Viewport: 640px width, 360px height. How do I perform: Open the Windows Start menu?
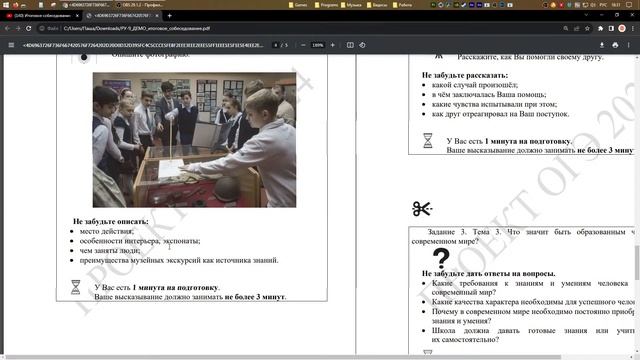pyautogui.click(x=5, y=5)
